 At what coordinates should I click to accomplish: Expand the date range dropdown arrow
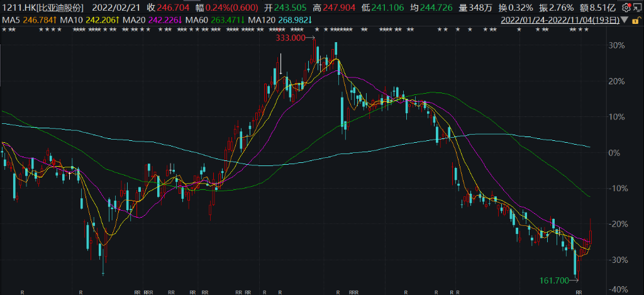624,20
